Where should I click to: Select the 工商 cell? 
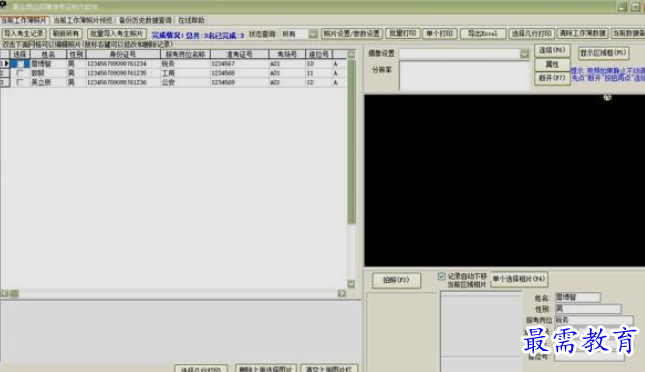(x=185, y=73)
